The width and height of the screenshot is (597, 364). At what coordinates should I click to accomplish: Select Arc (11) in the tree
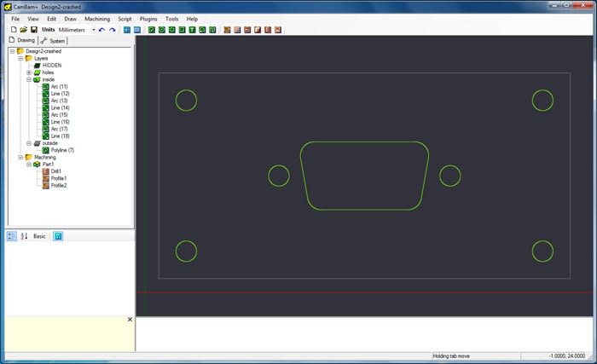pos(59,86)
